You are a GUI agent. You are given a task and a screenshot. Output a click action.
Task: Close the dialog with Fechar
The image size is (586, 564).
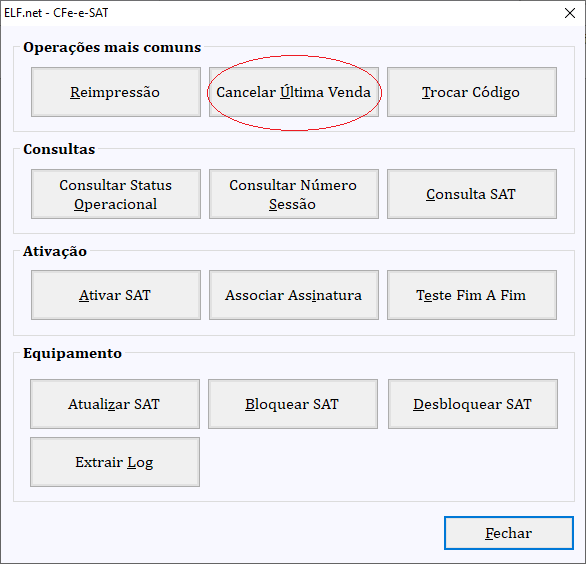(x=509, y=533)
